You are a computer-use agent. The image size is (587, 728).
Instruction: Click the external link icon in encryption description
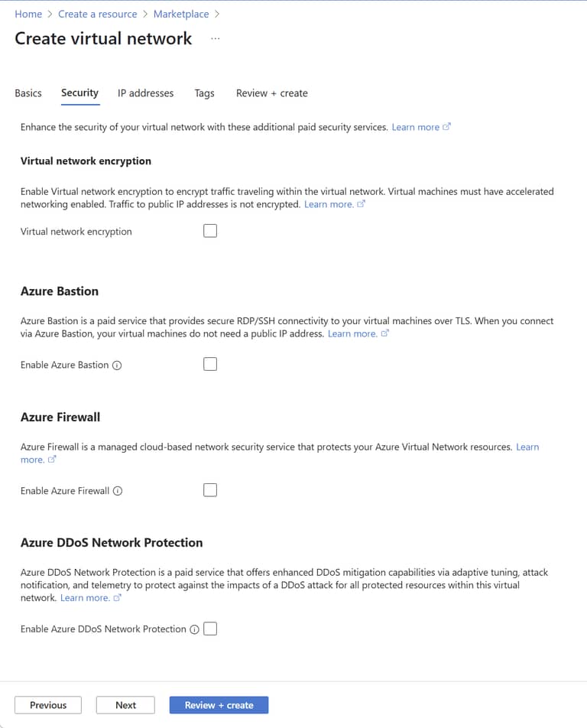point(359,203)
